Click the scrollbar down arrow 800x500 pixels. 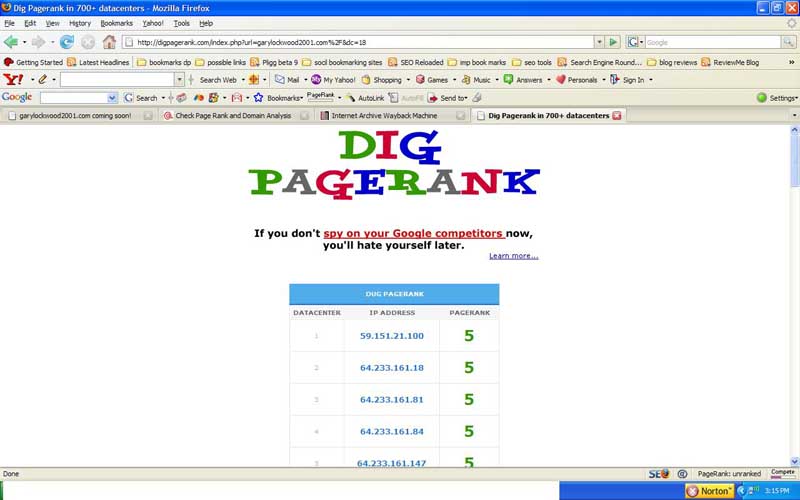coord(794,461)
